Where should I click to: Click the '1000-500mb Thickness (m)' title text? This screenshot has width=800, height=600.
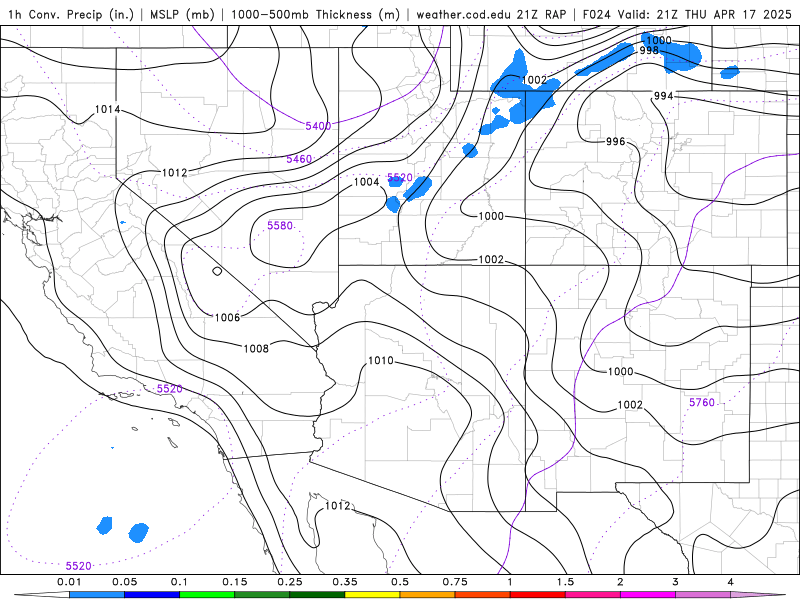315,14
